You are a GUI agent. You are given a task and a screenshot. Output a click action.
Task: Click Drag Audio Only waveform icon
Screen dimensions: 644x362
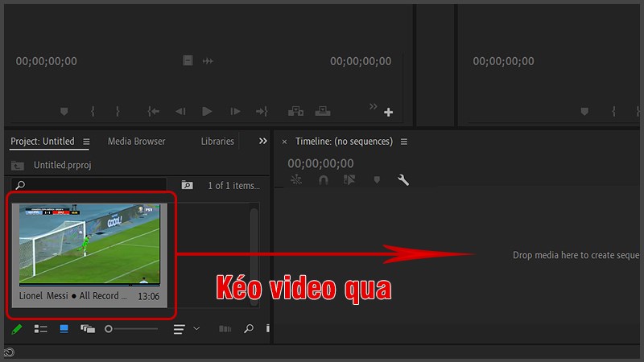click(208, 61)
